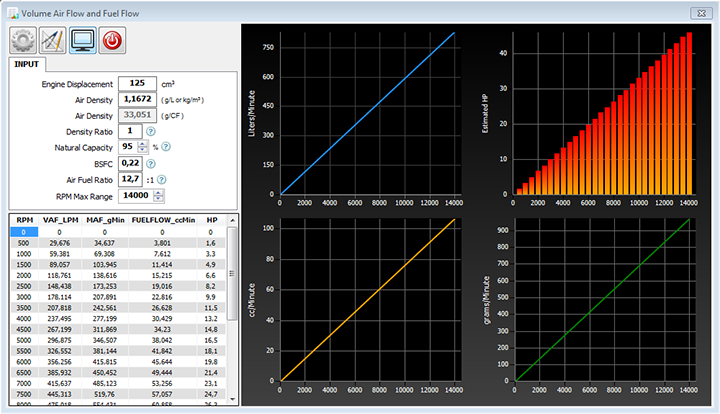The height and width of the screenshot is (414, 720).
Task: Select the RPM 500 row cell
Action: click(x=24, y=243)
